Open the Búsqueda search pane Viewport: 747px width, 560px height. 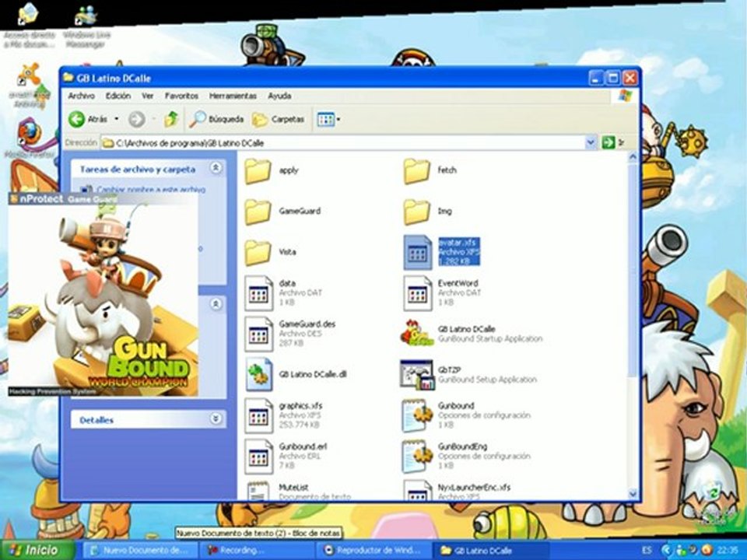click(216, 119)
